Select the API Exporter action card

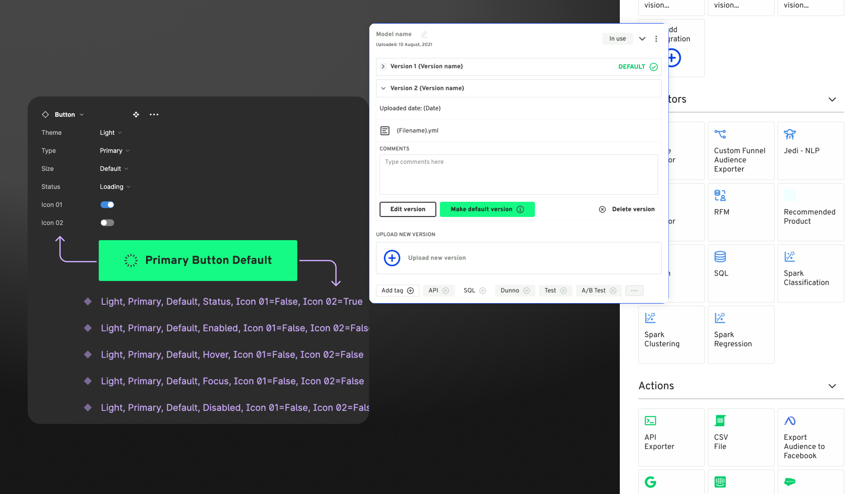(671, 438)
